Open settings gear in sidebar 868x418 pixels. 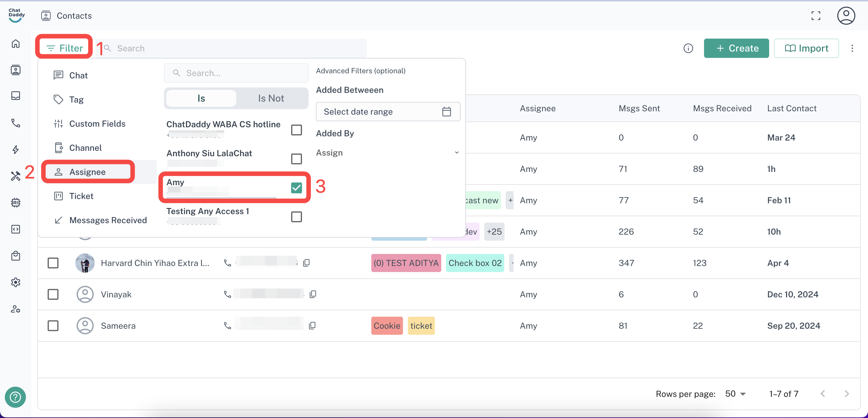tap(15, 282)
